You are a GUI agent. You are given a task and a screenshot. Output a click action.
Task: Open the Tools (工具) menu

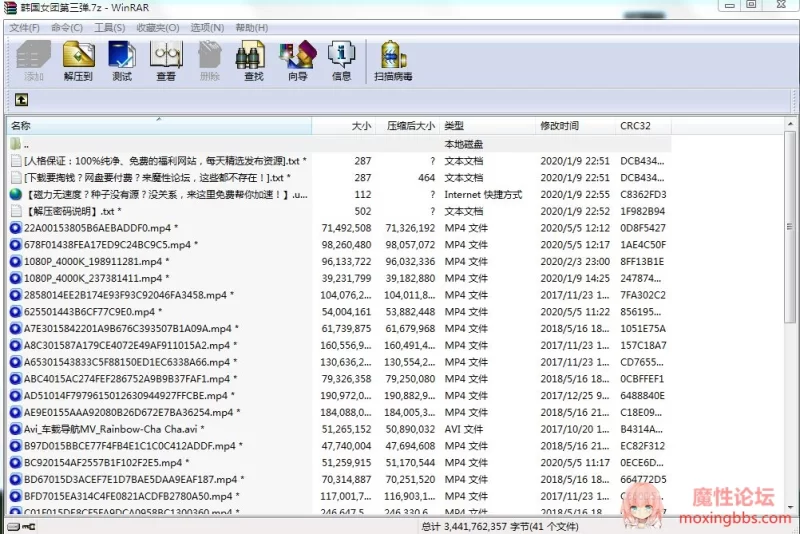tap(110, 28)
